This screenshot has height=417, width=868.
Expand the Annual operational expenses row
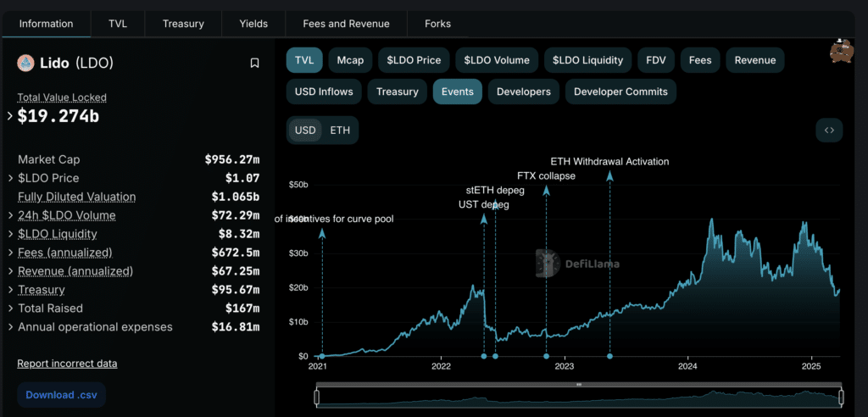[10, 326]
